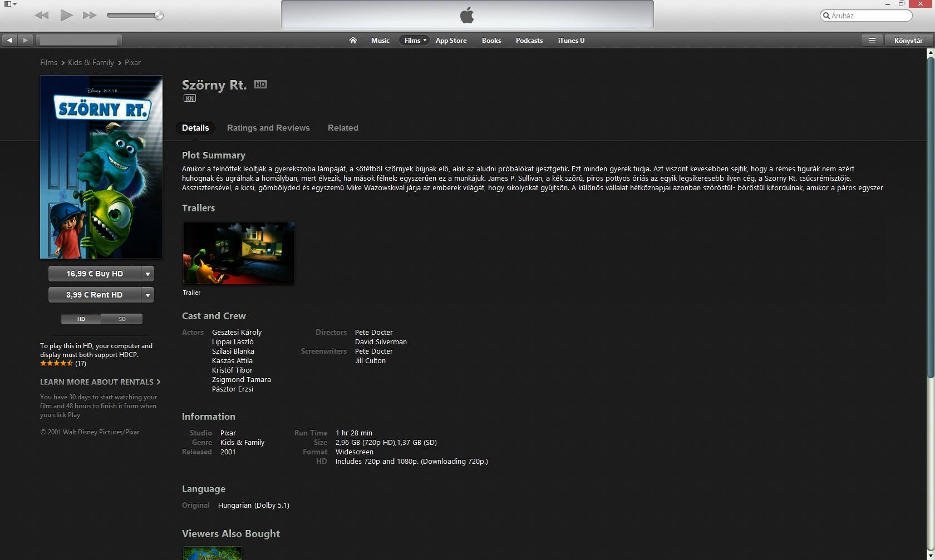Open the iTunes window menu icon
935x560 pixels.
coord(10,4)
